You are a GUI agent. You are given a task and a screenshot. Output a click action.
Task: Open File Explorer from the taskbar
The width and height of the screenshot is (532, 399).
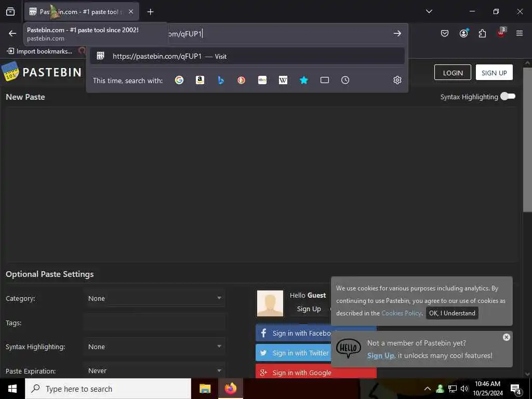coord(205,389)
